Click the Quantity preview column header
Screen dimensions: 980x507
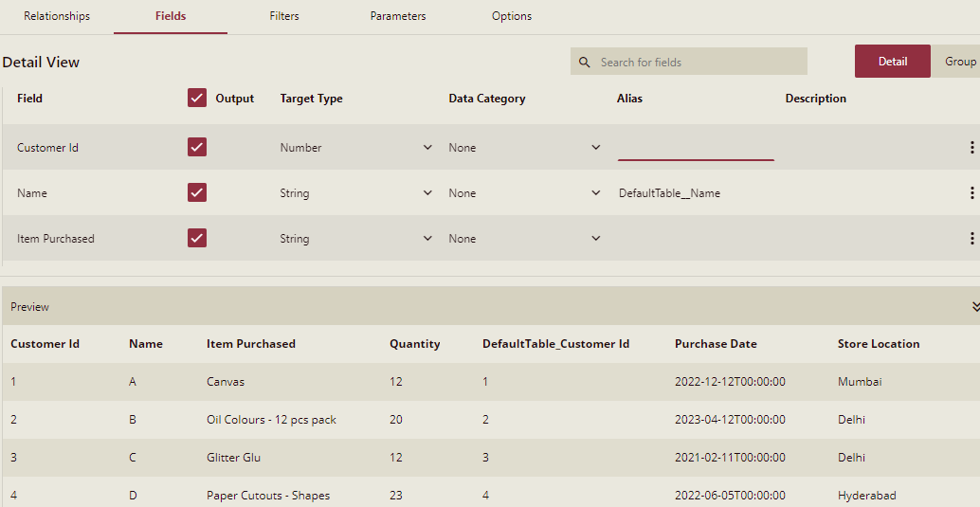[415, 344]
